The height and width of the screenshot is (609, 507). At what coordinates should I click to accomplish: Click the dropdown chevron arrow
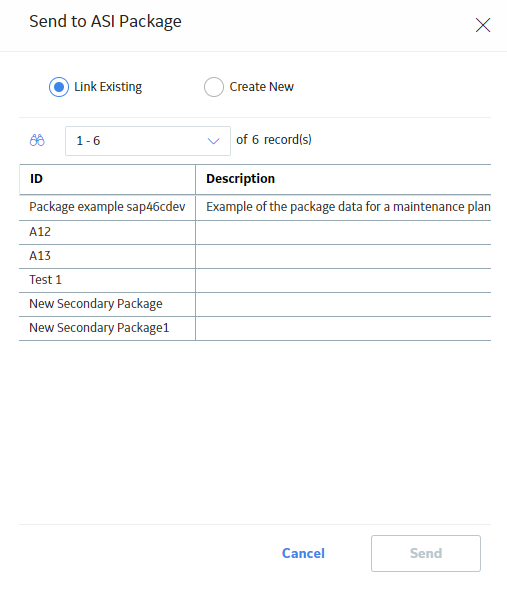tap(213, 141)
